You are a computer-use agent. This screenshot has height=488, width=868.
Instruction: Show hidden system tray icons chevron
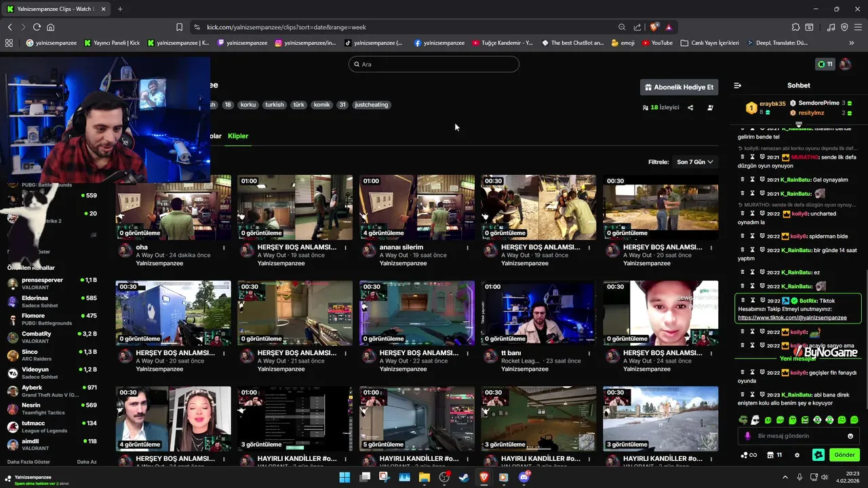(785, 477)
